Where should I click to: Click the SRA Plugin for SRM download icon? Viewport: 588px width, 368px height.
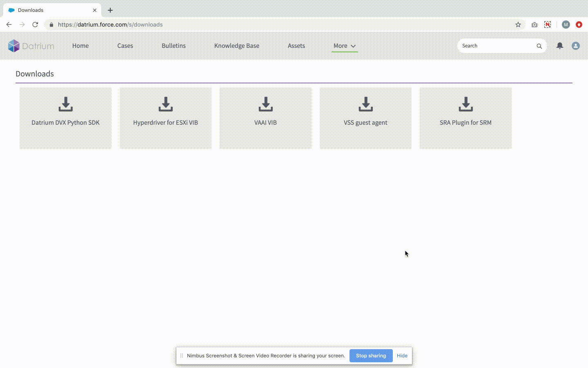pyautogui.click(x=465, y=104)
